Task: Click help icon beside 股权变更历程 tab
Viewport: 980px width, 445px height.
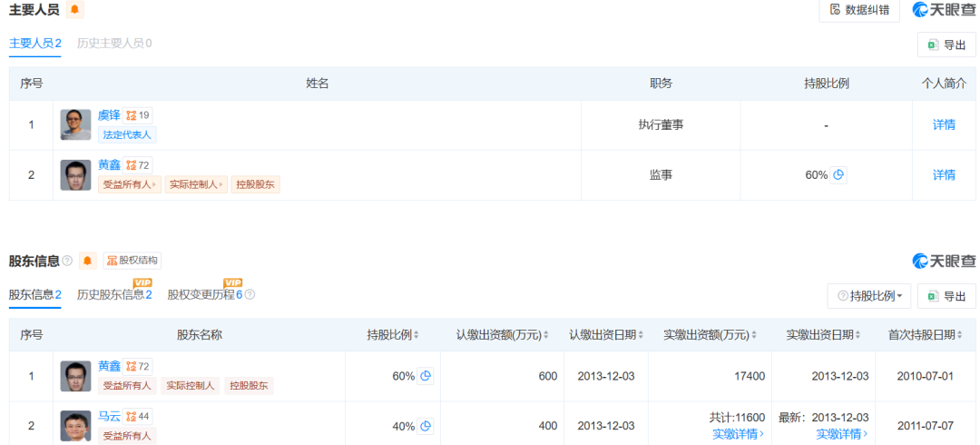Action: pyautogui.click(x=250, y=295)
